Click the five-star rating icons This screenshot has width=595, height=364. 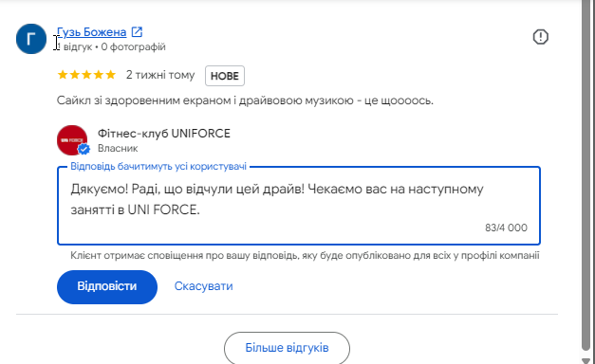(86, 75)
